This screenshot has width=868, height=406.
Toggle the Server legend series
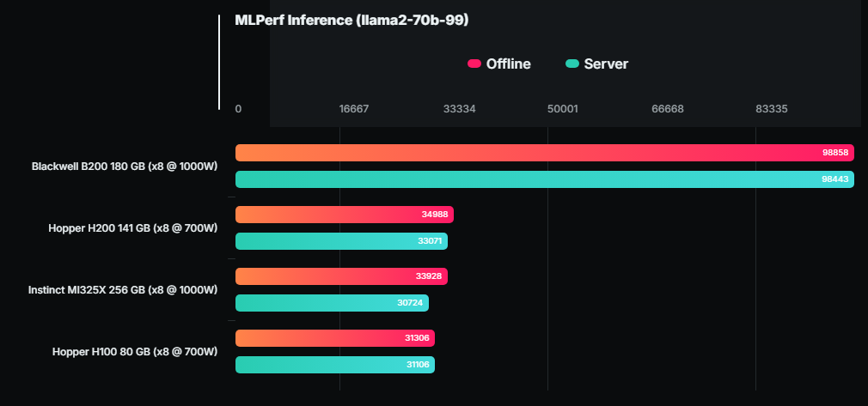click(596, 64)
